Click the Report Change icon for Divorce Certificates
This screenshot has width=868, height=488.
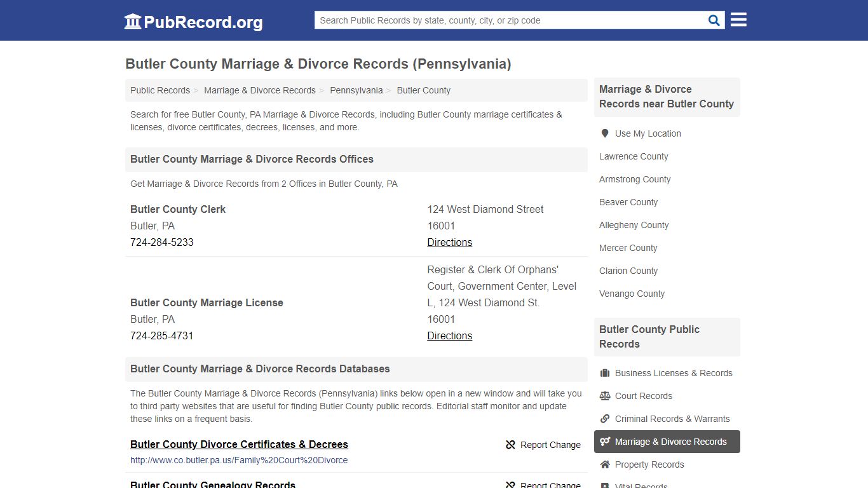pos(510,445)
